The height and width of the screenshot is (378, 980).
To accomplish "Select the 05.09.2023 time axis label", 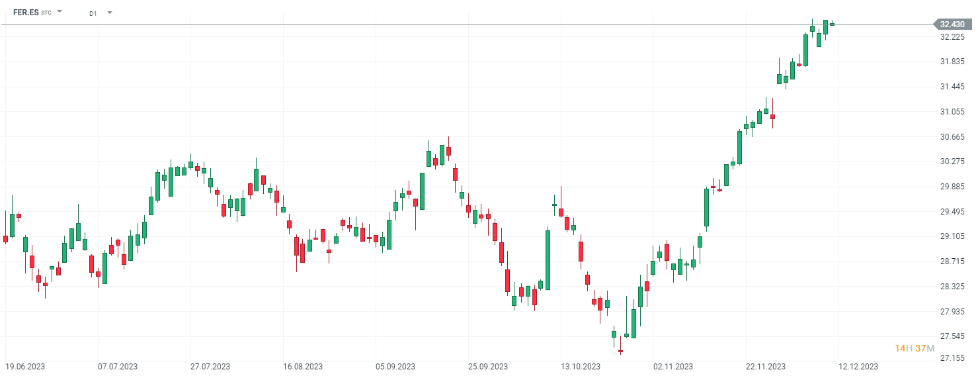I will coord(395,366).
